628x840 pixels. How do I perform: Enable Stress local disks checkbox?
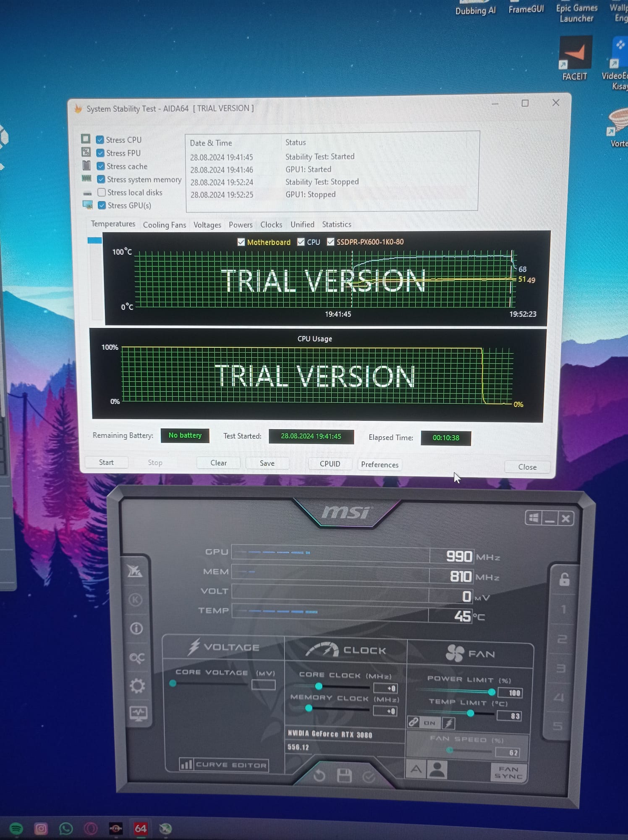coord(102,192)
